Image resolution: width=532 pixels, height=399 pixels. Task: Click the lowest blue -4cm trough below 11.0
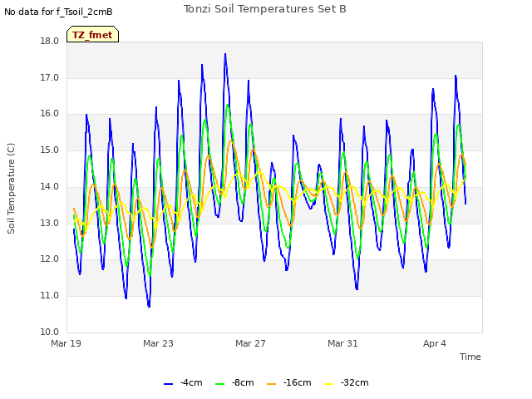pos(149,307)
